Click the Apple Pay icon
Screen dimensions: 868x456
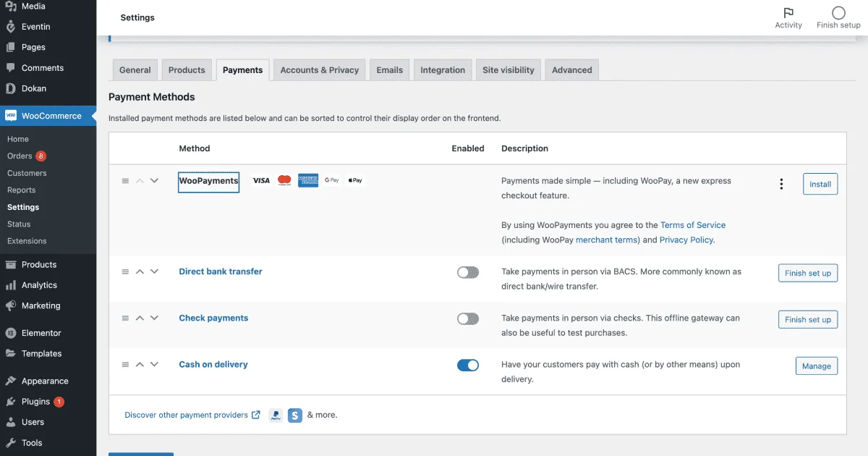[355, 180]
